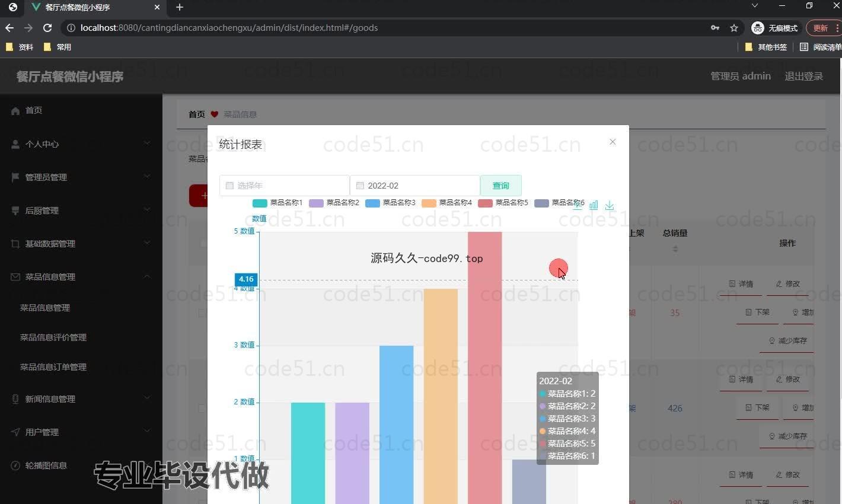
Task: Open the password key icon in address bar
Action: [715, 28]
